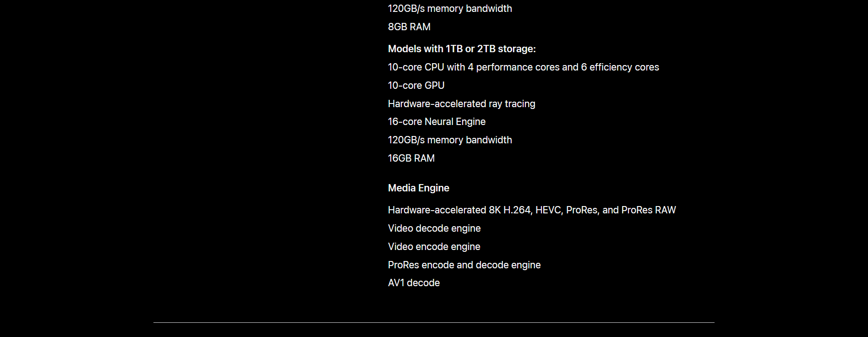
Task: Click 'Hardware-accelerated ray tracing' text
Action: click(461, 104)
